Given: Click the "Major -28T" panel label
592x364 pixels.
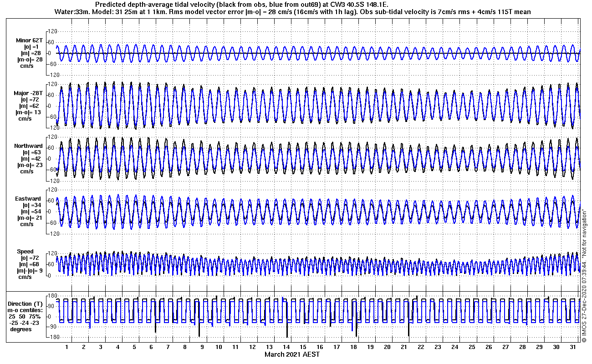Looking at the screenshot, I should [x=29, y=93].
